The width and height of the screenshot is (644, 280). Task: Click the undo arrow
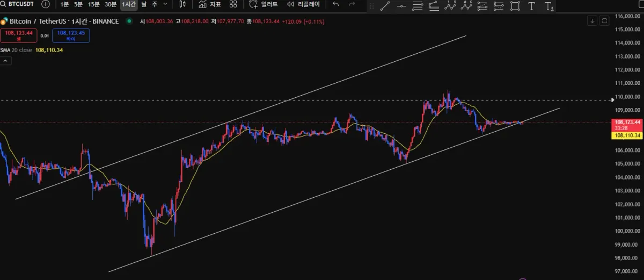click(336, 4)
